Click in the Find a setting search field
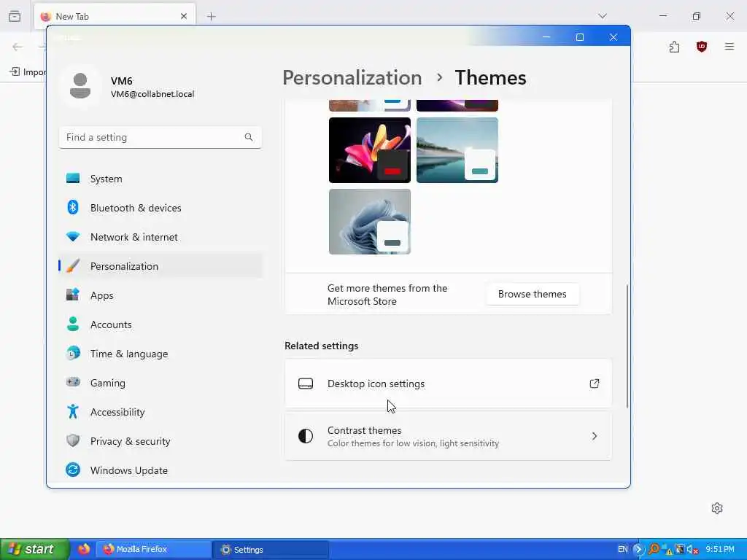The width and height of the screenshot is (747, 560). pyautogui.click(x=160, y=137)
